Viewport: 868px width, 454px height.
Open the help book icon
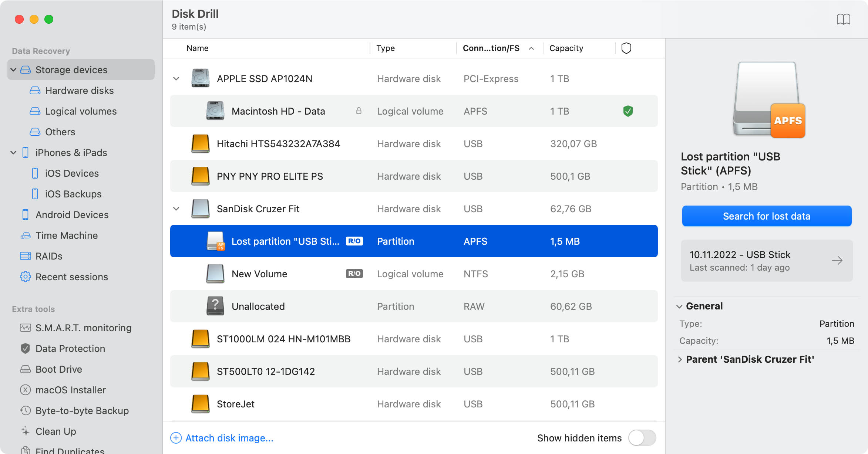point(843,19)
